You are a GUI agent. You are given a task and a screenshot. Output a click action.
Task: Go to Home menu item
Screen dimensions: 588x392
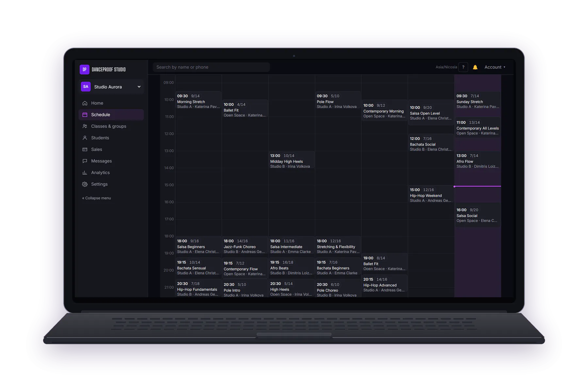click(x=111, y=103)
